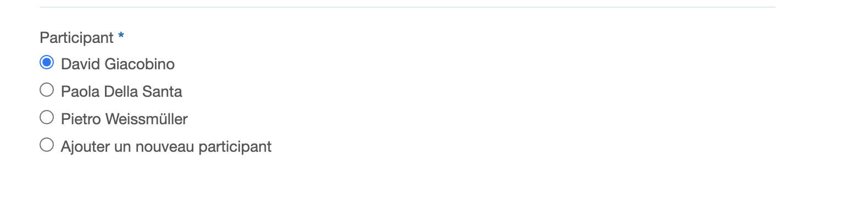Pick the Pietro Weissmüller radio button
The height and width of the screenshot is (204, 868).
47,117
